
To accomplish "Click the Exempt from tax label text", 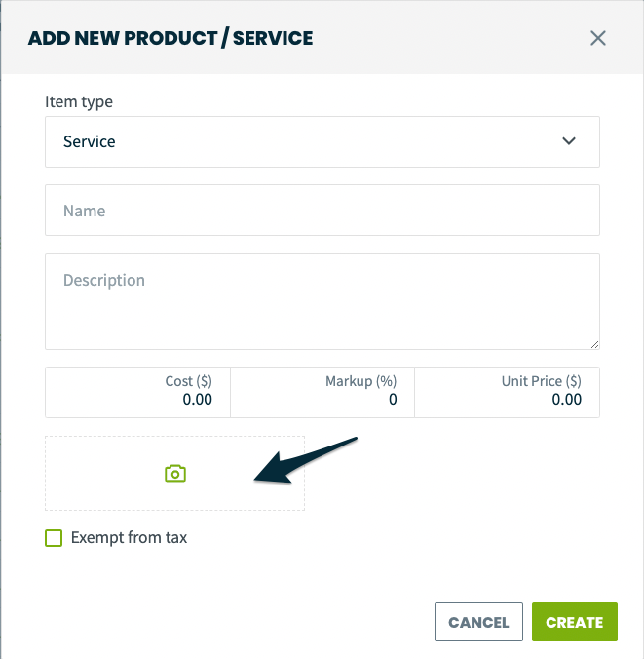I will (x=129, y=538).
